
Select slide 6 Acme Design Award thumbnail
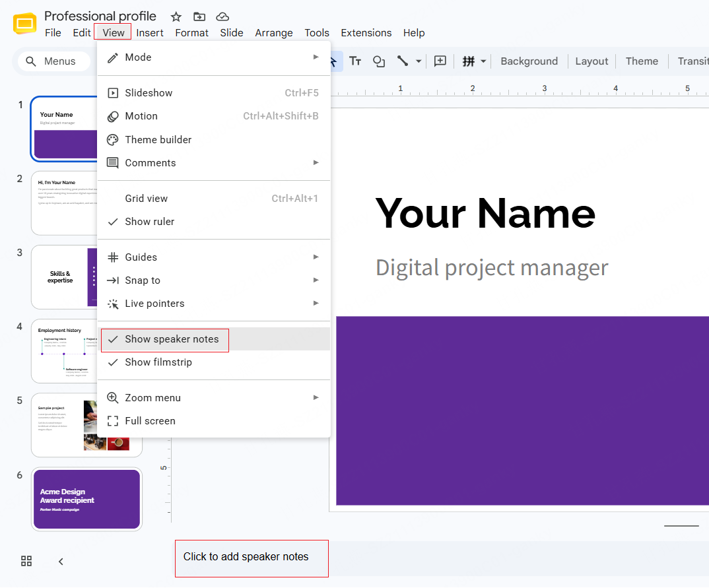point(87,500)
